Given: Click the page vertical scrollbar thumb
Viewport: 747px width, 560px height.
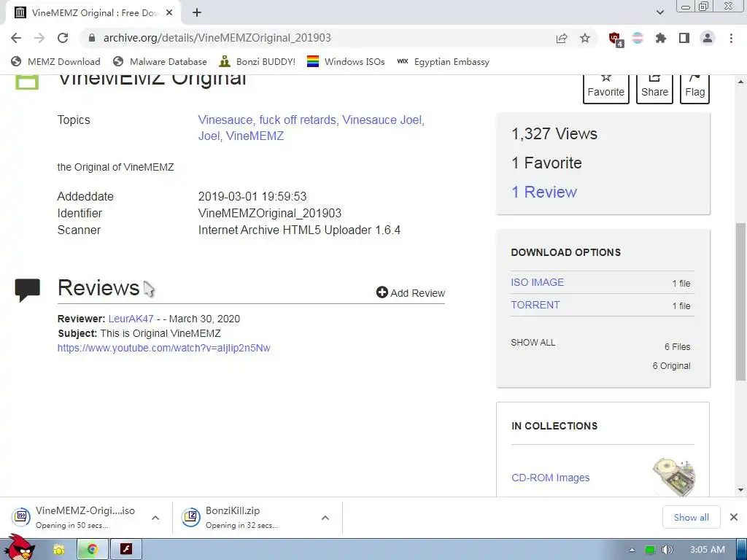Looking at the screenshot, I should point(740,301).
